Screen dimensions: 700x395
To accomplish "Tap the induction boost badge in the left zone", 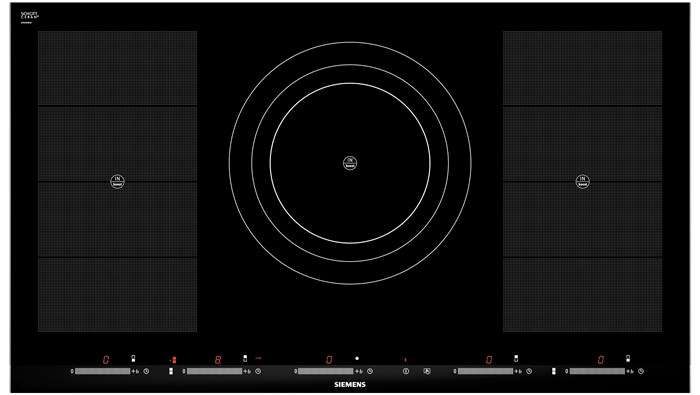I will [x=117, y=181].
